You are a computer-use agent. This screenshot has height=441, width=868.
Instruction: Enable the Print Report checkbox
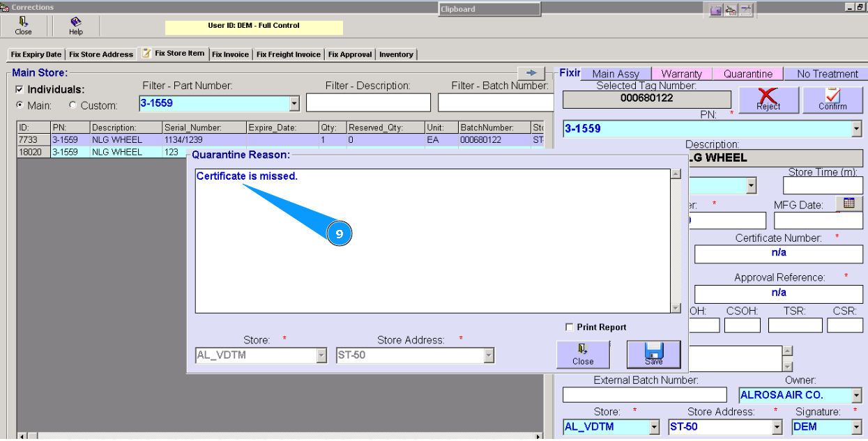[570, 327]
